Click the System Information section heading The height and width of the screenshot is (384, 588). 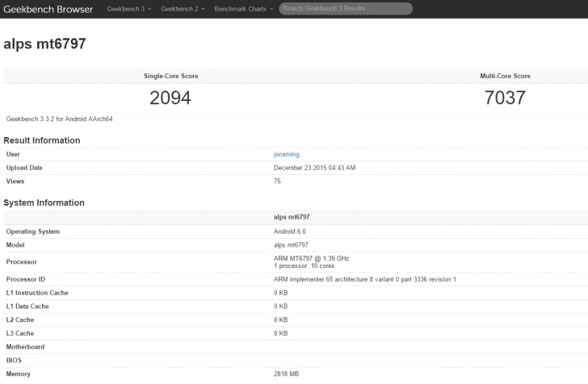[44, 202]
